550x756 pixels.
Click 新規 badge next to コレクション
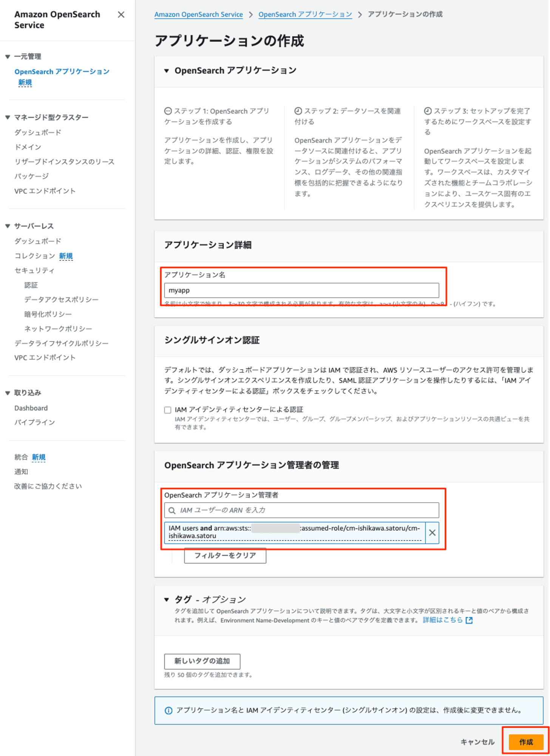click(66, 256)
